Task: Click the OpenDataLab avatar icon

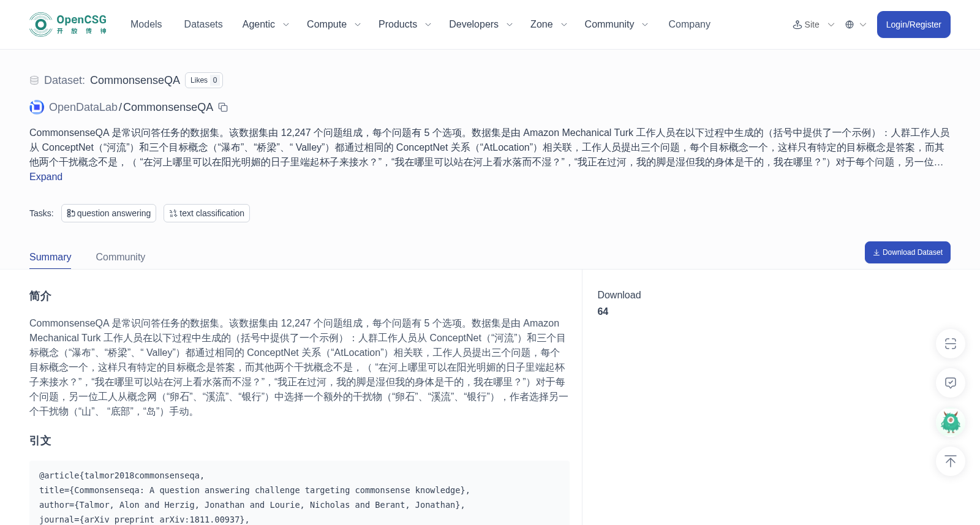Action: (37, 107)
